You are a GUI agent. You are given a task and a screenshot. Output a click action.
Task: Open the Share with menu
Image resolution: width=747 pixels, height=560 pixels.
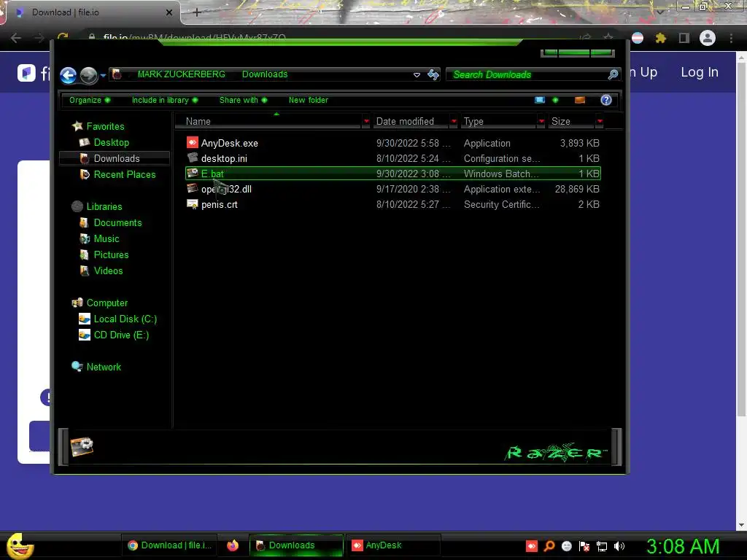243,100
